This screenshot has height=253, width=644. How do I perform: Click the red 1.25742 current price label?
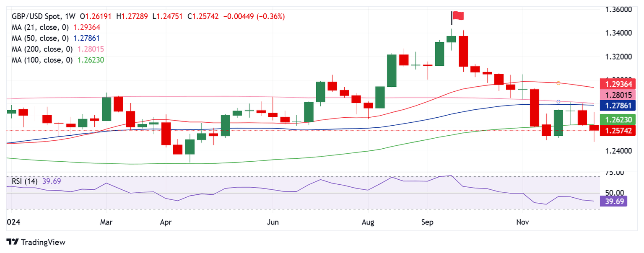tap(618, 130)
